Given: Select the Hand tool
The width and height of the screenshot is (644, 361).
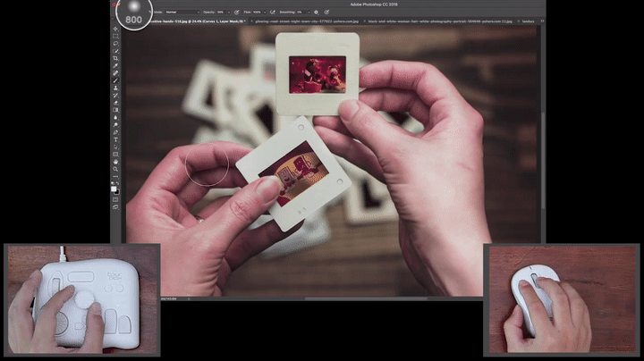Looking at the screenshot, I should [x=115, y=162].
